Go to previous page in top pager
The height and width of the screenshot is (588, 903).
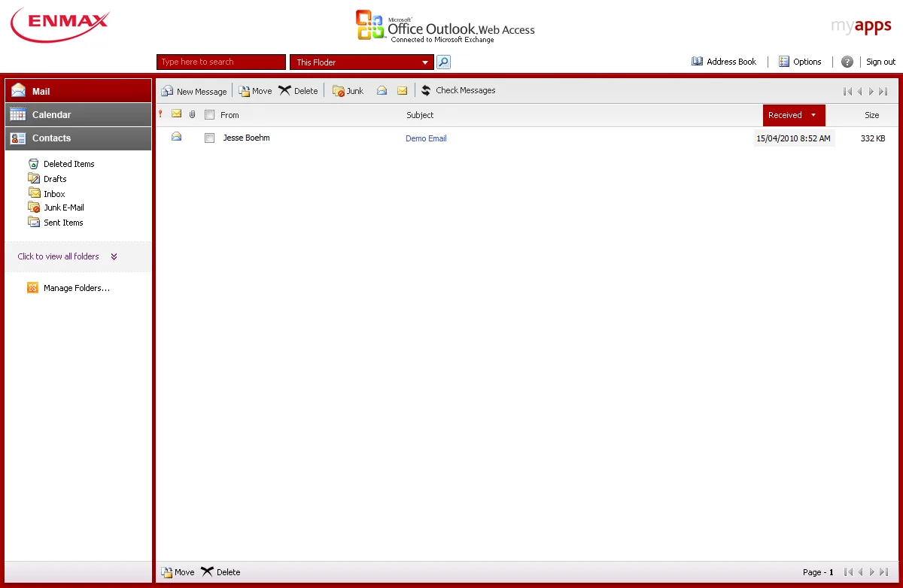pyautogui.click(x=859, y=92)
